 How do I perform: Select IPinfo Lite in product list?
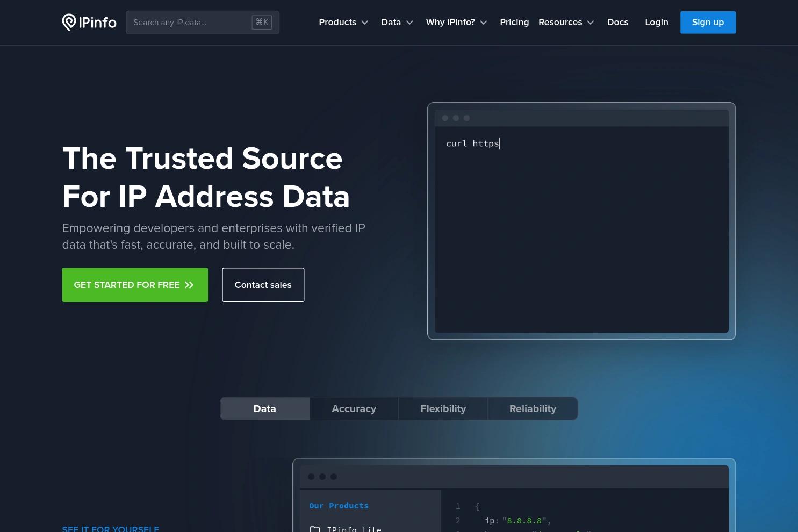click(354, 529)
